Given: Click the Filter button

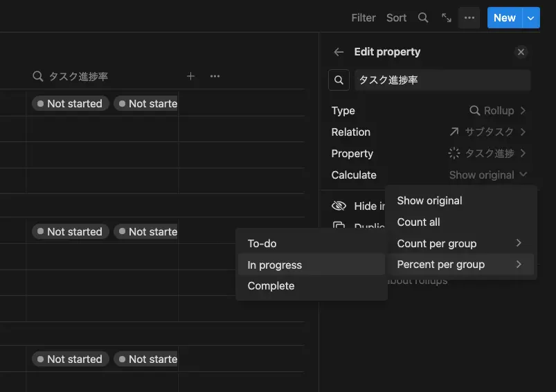Looking at the screenshot, I should 364,18.
